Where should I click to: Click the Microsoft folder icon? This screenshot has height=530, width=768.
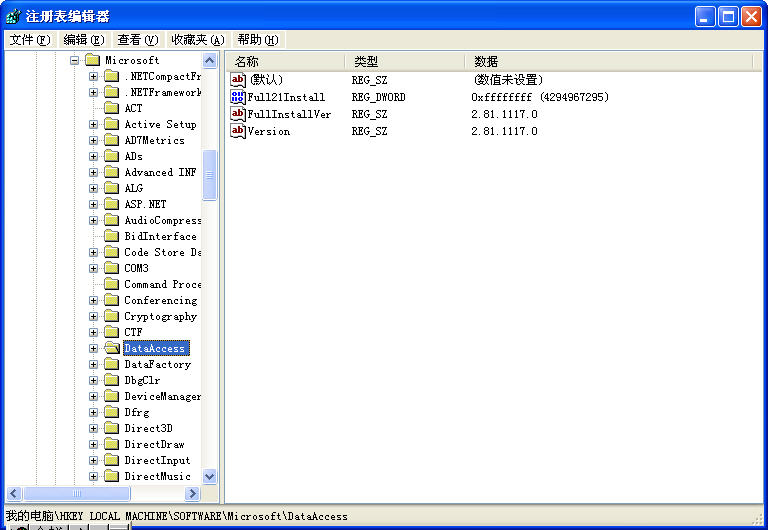[x=93, y=60]
